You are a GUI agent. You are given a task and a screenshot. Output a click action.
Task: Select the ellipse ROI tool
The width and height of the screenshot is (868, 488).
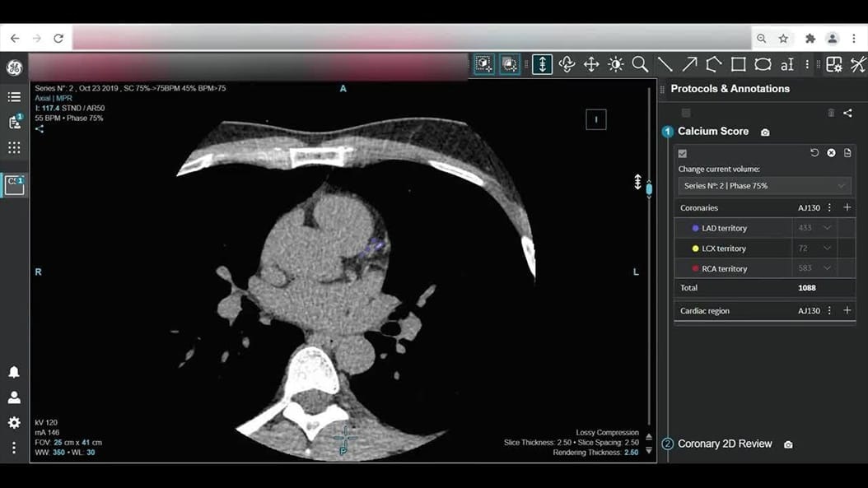(763, 64)
